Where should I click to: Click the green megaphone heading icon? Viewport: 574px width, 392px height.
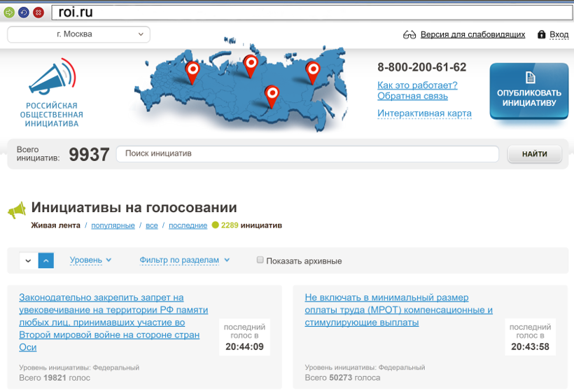click(17, 210)
